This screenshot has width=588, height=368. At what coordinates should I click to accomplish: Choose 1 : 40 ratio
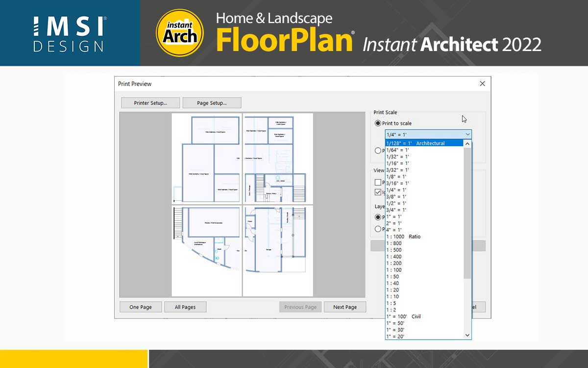[424, 283]
